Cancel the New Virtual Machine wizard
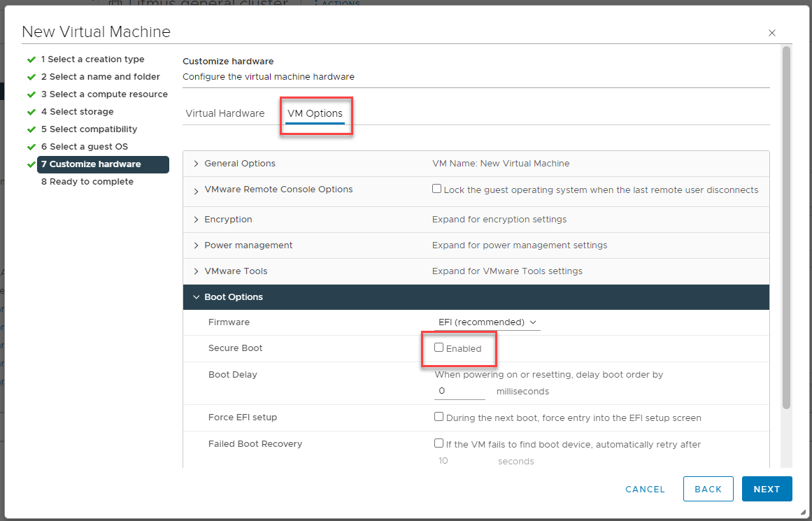This screenshot has height=521, width=812. coord(645,489)
